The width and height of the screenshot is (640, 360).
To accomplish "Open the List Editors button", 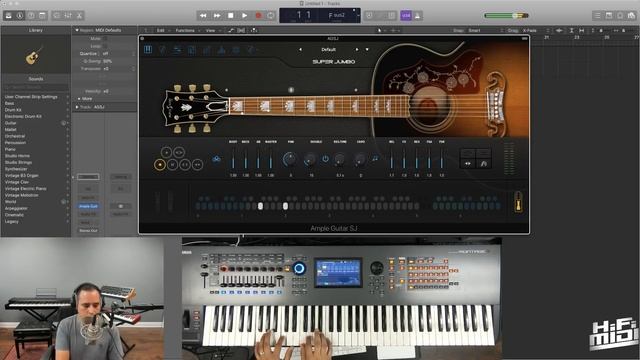I will [598, 16].
